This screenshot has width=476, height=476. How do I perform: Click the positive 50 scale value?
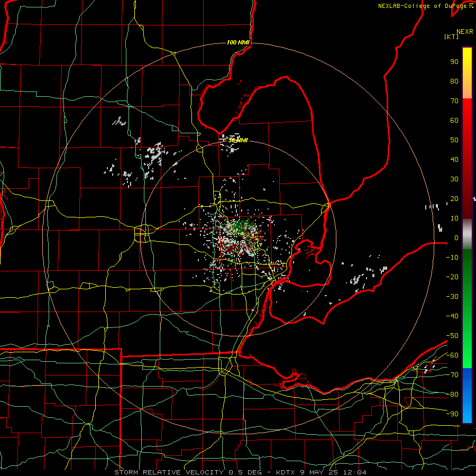454,140
